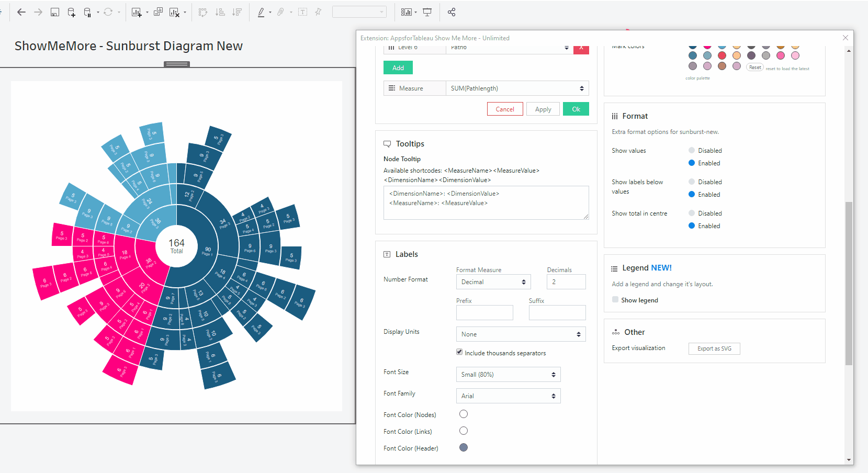Open presentation mode from the toolbar
This screenshot has width=868, height=473.
(427, 12)
